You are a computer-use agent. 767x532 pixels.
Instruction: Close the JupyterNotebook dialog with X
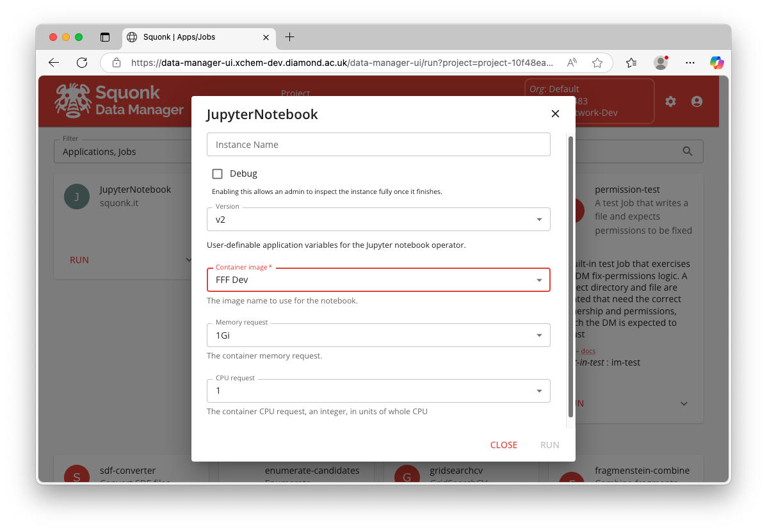(x=555, y=113)
